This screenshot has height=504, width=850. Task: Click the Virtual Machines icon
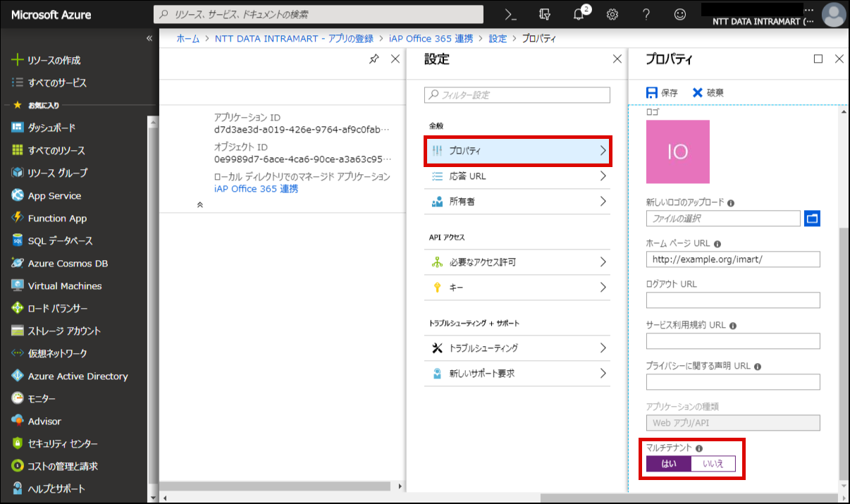[x=18, y=285]
